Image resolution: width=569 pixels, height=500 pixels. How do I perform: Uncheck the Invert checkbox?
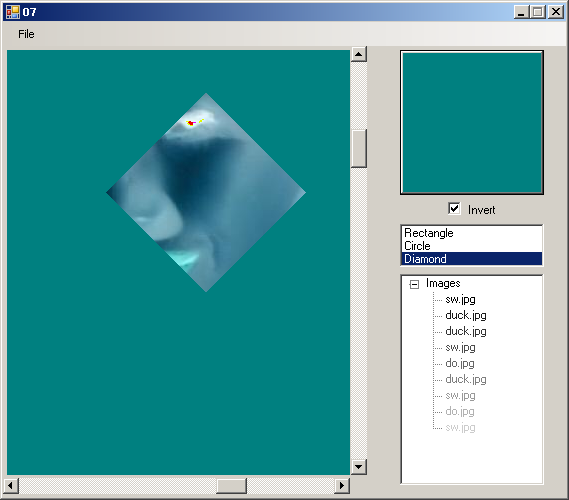[454, 209]
